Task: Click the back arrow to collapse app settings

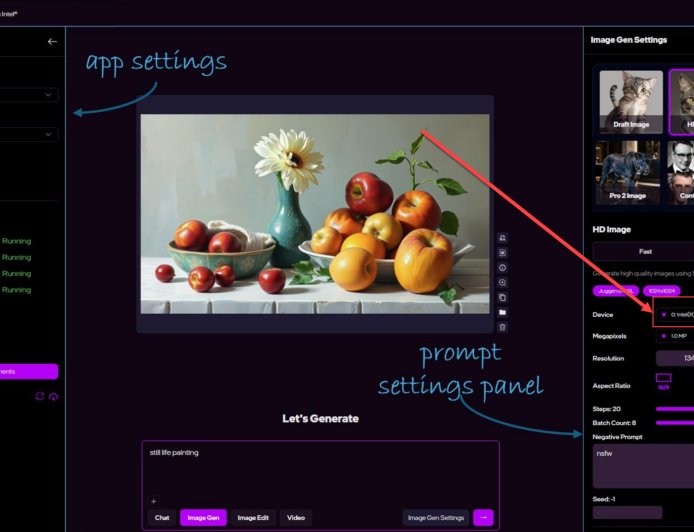Action: [52, 42]
